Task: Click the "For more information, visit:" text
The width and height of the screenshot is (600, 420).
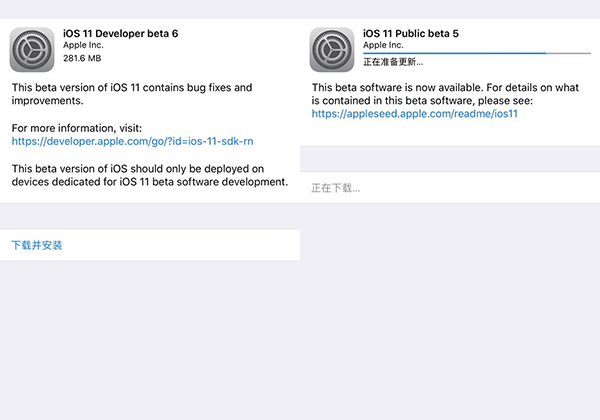Action: point(77,128)
